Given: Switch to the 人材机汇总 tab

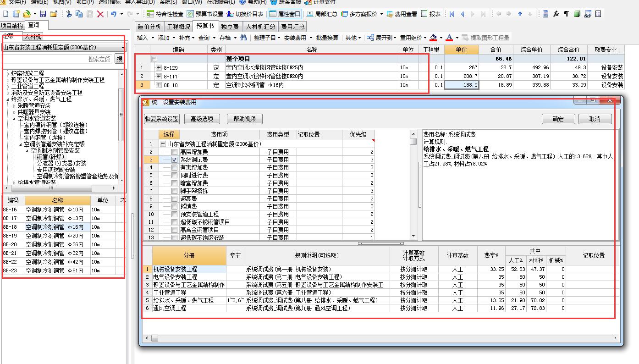Looking at the screenshot, I should tap(260, 27).
